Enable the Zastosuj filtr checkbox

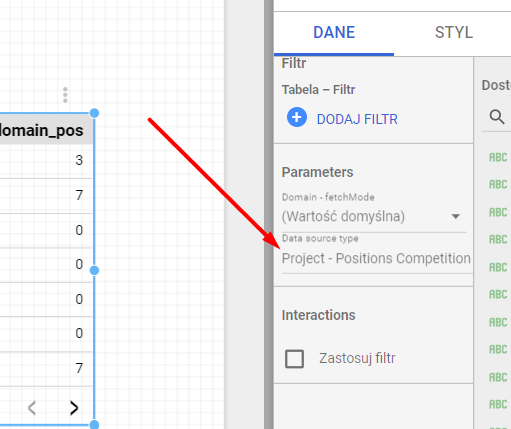tap(294, 359)
